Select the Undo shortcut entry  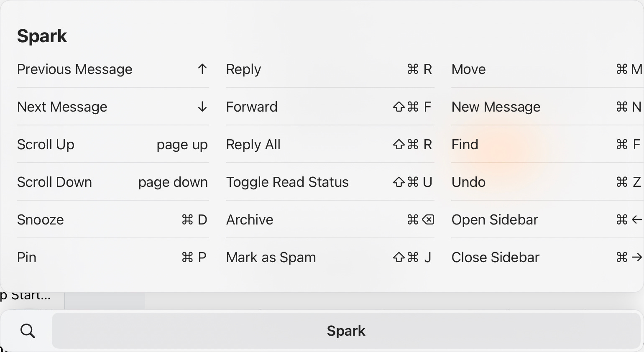click(x=547, y=182)
